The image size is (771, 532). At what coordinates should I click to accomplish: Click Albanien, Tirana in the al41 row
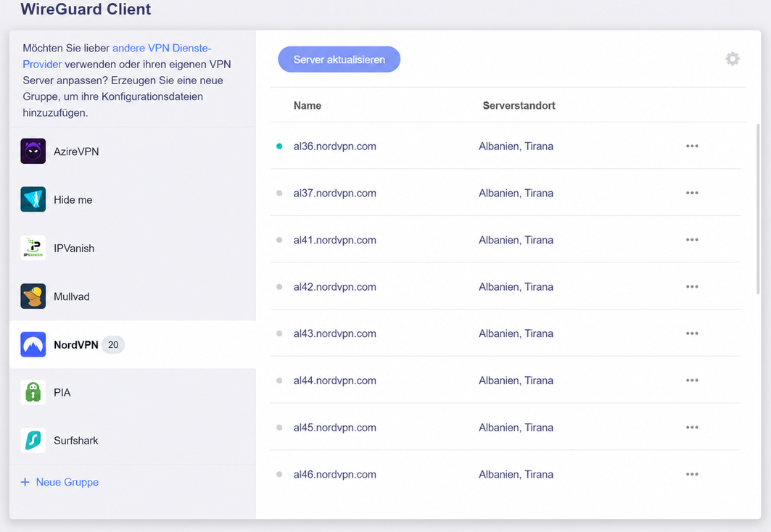pyautogui.click(x=516, y=240)
